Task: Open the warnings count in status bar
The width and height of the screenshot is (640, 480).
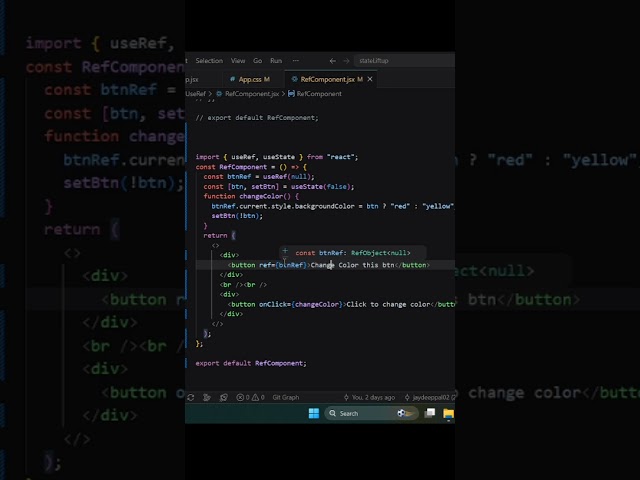Action: pos(258,397)
